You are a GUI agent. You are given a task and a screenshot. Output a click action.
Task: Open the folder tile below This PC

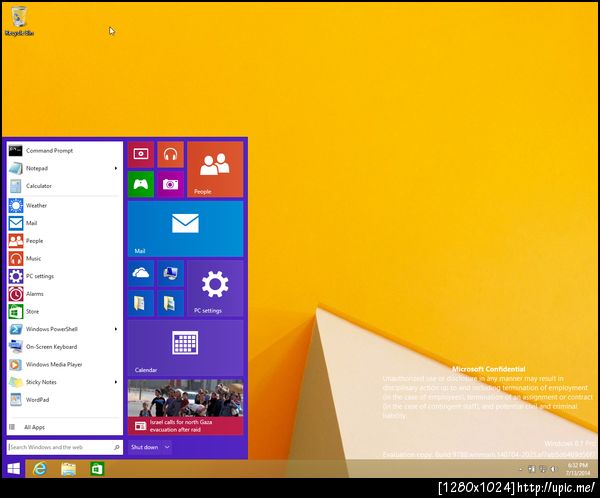pyautogui.click(x=170, y=303)
